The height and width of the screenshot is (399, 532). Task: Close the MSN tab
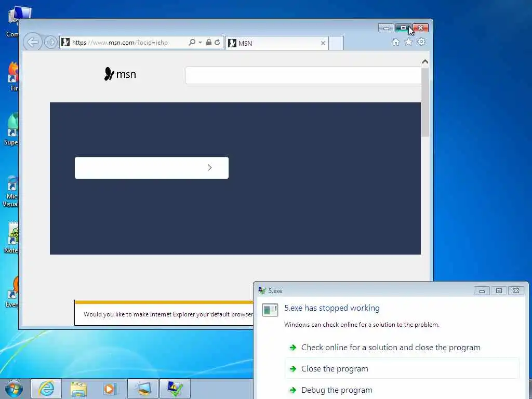[x=323, y=43]
